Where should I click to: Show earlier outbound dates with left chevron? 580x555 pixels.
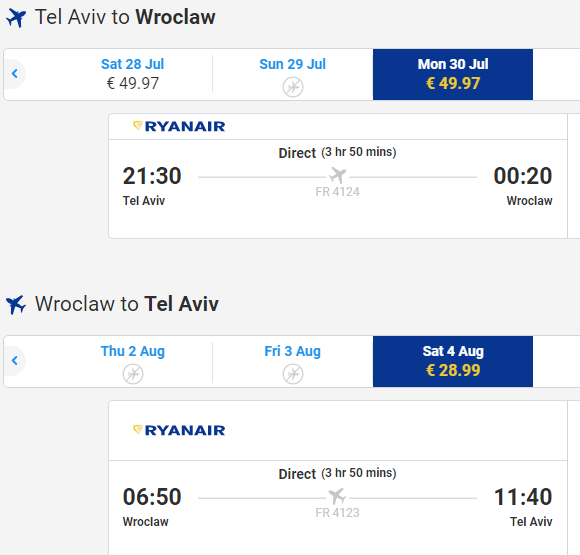[14, 74]
